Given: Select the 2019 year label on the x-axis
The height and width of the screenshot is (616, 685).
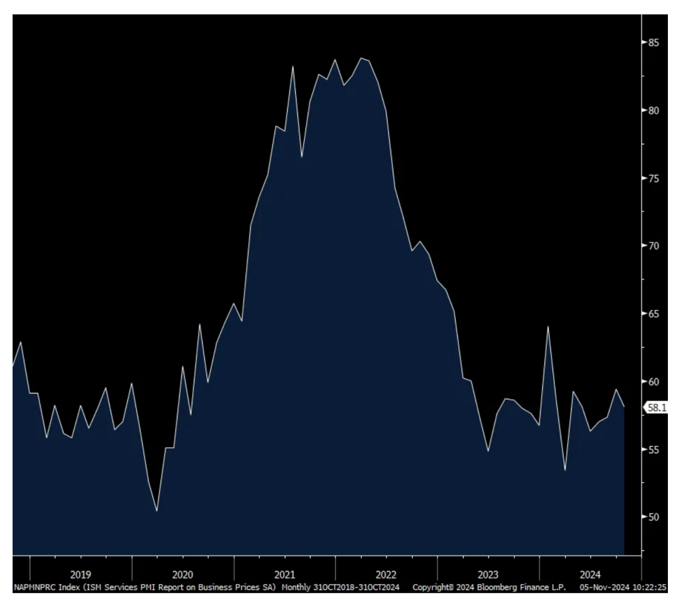Looking at the screenshot, I should [80, 574].
